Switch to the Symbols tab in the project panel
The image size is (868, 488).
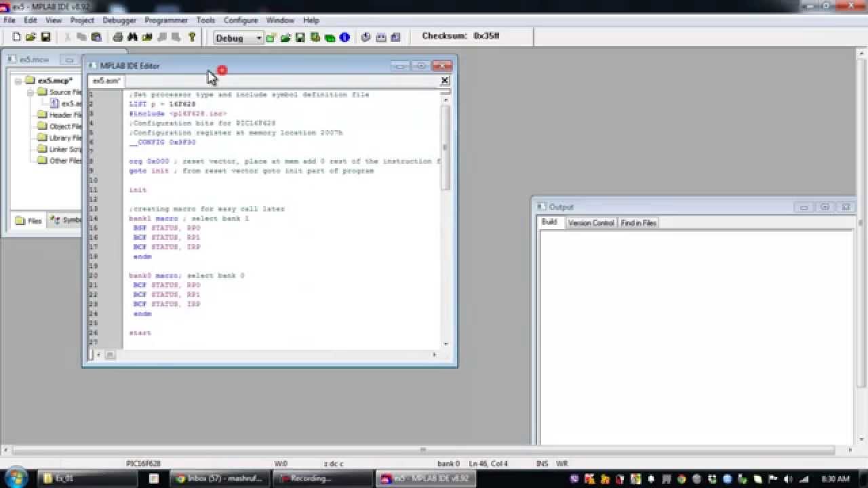pyautogui.click(x=65, y=221)
